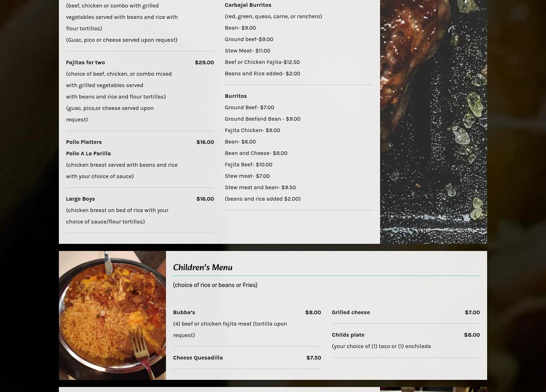The image size is (546, 392).
Task: Click the Fajita Beef- $10.00 line
Action: (248, 165)
